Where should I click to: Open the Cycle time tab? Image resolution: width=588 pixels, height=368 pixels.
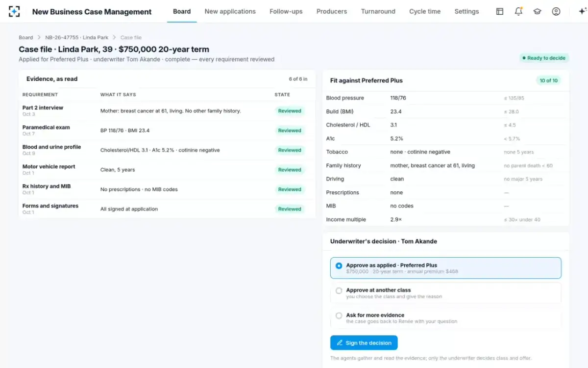pyautogui.click(x=425, y=11)
